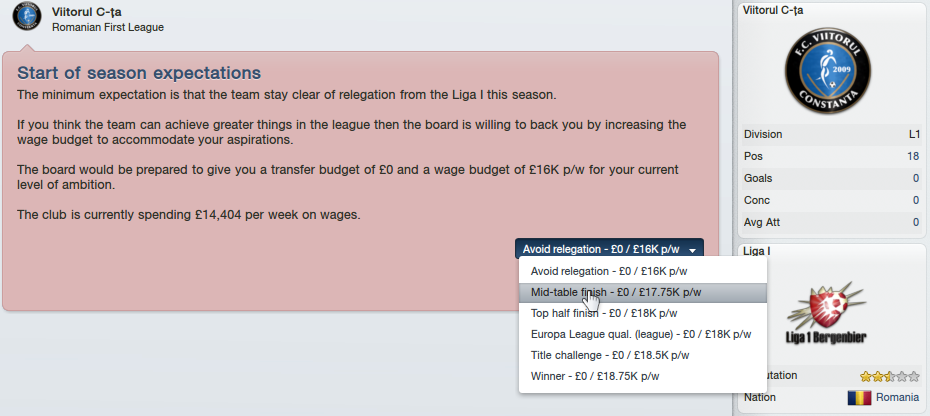Open the Viitorul C-ța club name header link
Image resolution: width=930 pixels, height=416 pixels.
pyautogui.click(x=87, y=12)
